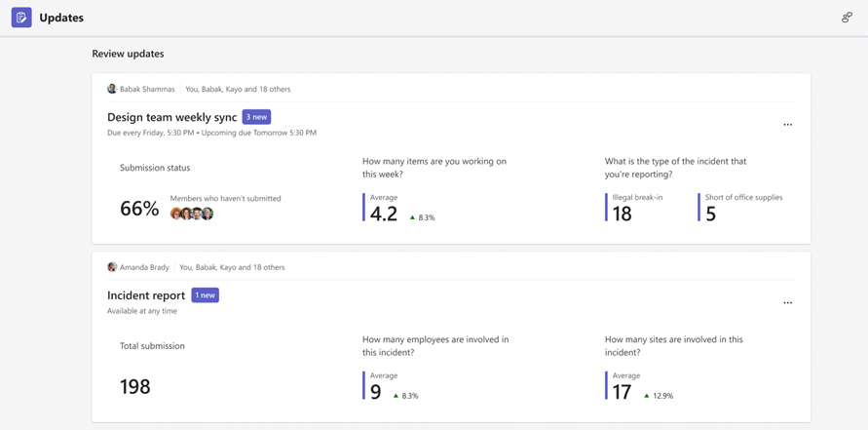Click the 66% submission status value

tap(139, 209)
